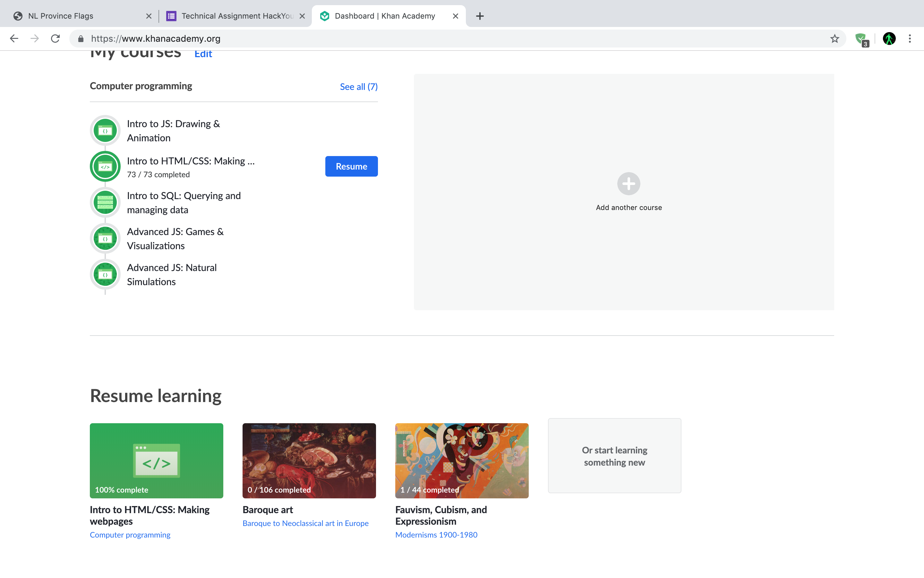This screenshot has width=924, height=578.
Task: Click the Computer programming section heading
Action: coord(141,86)
